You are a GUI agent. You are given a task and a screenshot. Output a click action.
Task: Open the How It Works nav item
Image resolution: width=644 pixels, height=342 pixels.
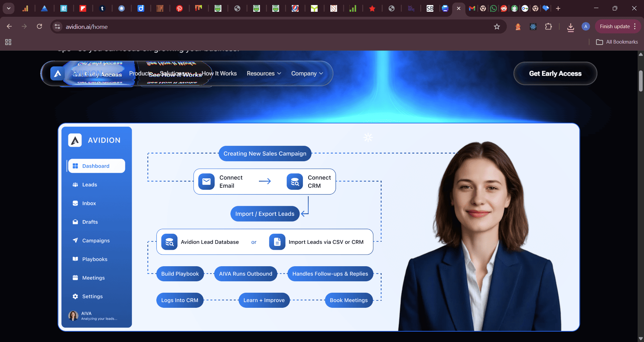coord(219,73)
